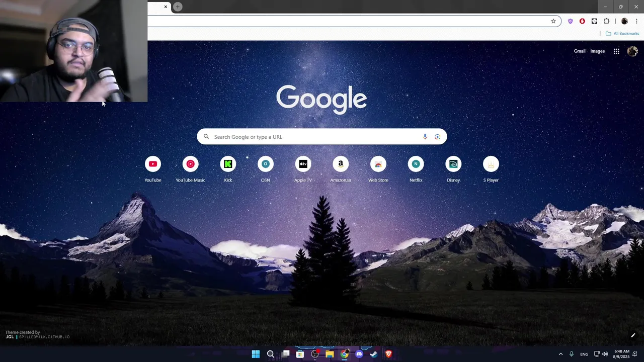The height and width of the screenshot is (362, 644).
Task: Open the notifications bell in the tray
Action: 635,354
